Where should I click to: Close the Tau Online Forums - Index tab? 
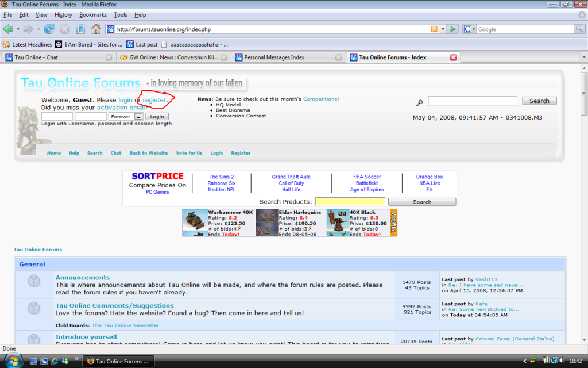coord(453,57)
